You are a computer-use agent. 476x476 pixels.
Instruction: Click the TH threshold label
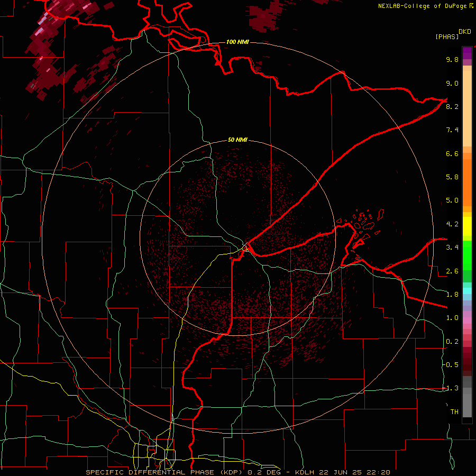[454, 412]
